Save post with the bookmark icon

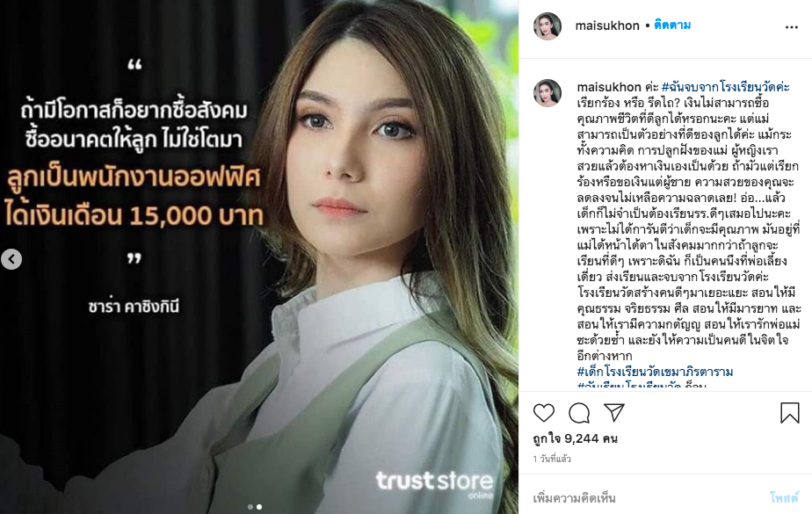[790, 413]
